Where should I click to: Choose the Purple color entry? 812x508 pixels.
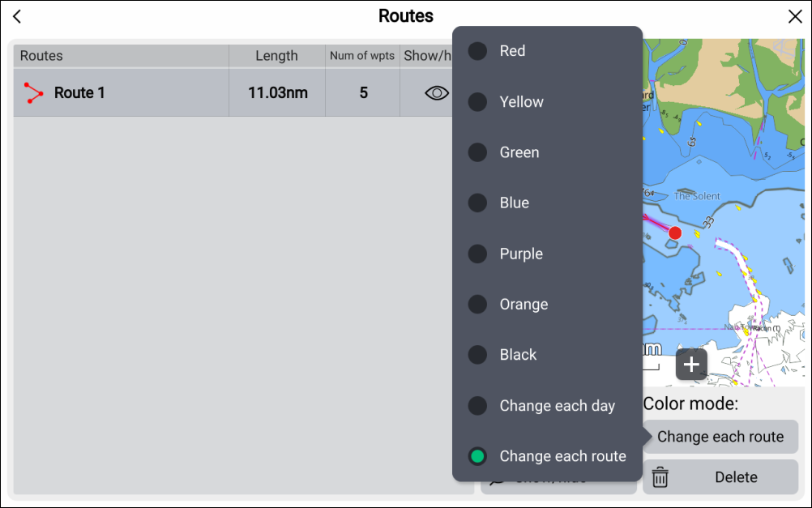pos(520,254)
